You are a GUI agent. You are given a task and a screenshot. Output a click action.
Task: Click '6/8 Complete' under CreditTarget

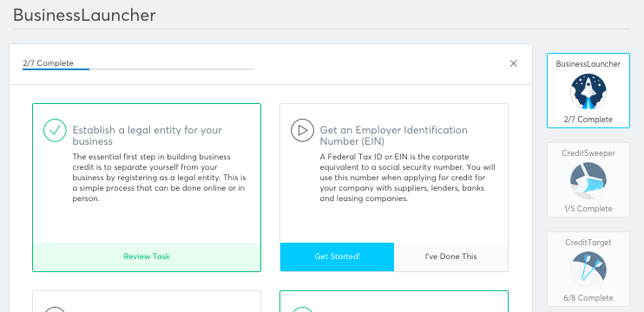(588, 298)
